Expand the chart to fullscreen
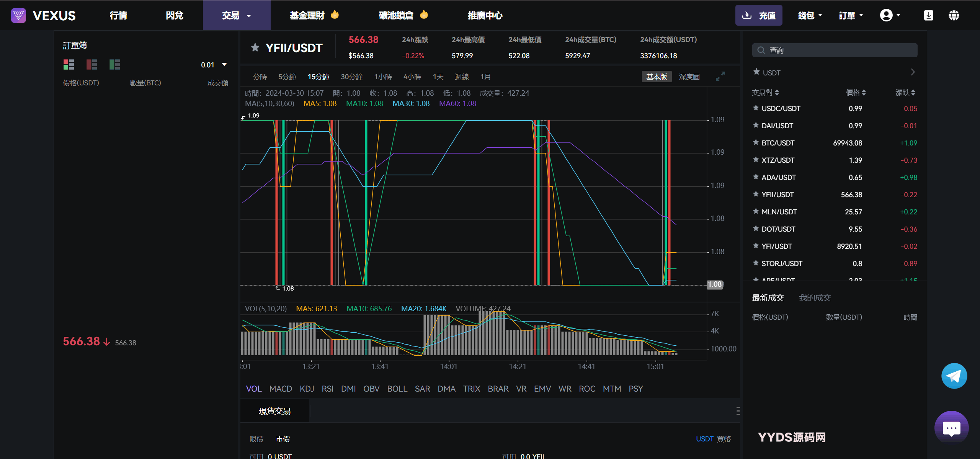The width and height of the screenshot is (980, 459). click(720, 77)
